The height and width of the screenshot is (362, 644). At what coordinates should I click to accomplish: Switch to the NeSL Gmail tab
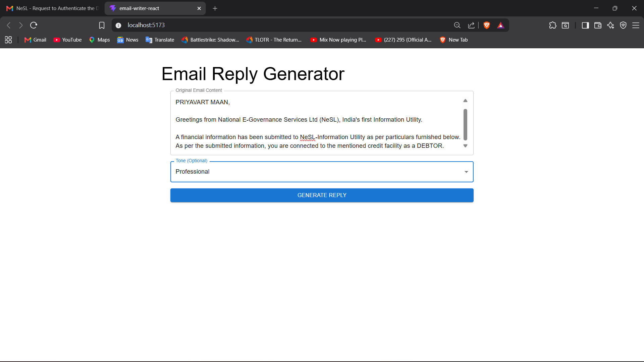click(53, 8)
